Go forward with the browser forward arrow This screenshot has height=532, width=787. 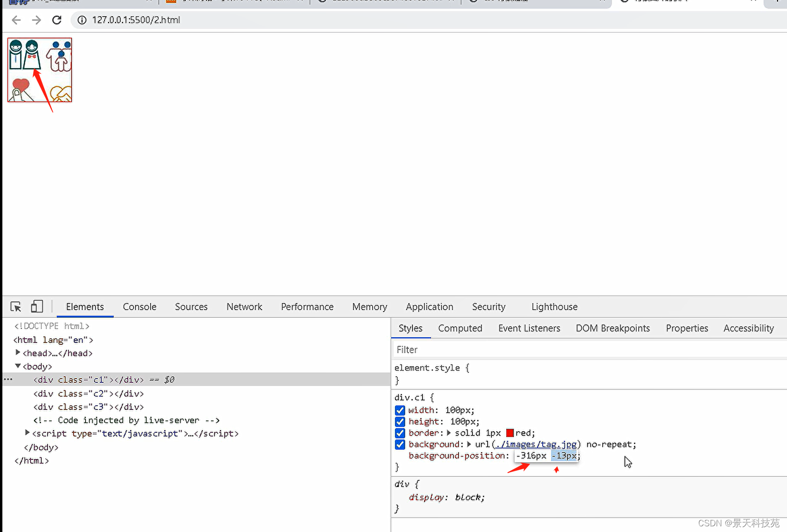[x=37, y=20]
